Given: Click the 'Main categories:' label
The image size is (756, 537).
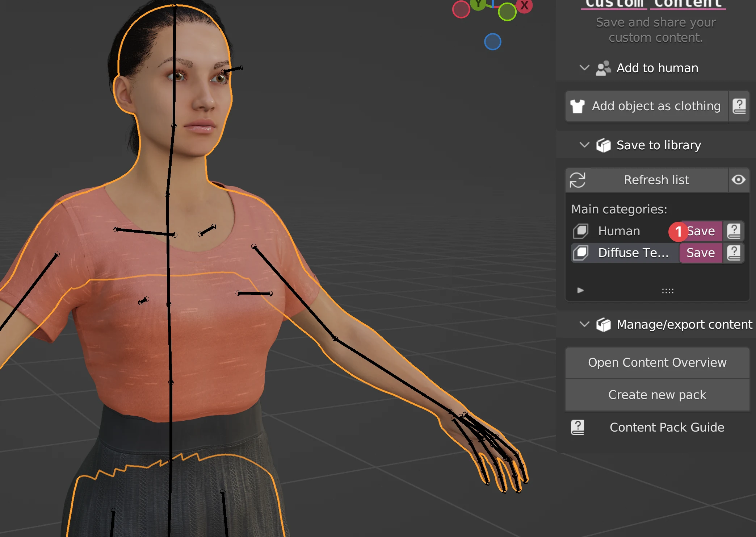Looking at the screenshot, I should coord(619,209).
